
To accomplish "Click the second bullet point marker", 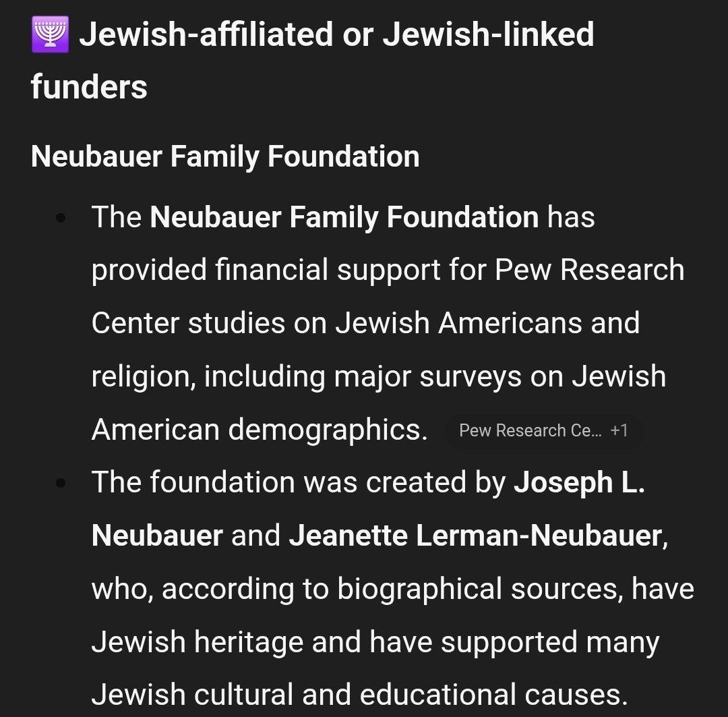I will pyautogui.click(x=62, y=483).
